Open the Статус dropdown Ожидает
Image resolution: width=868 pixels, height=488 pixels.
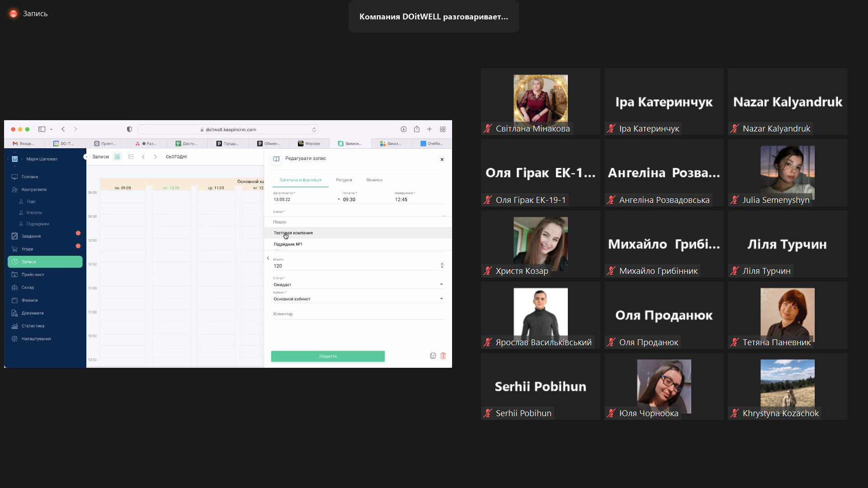pos(359,285)
